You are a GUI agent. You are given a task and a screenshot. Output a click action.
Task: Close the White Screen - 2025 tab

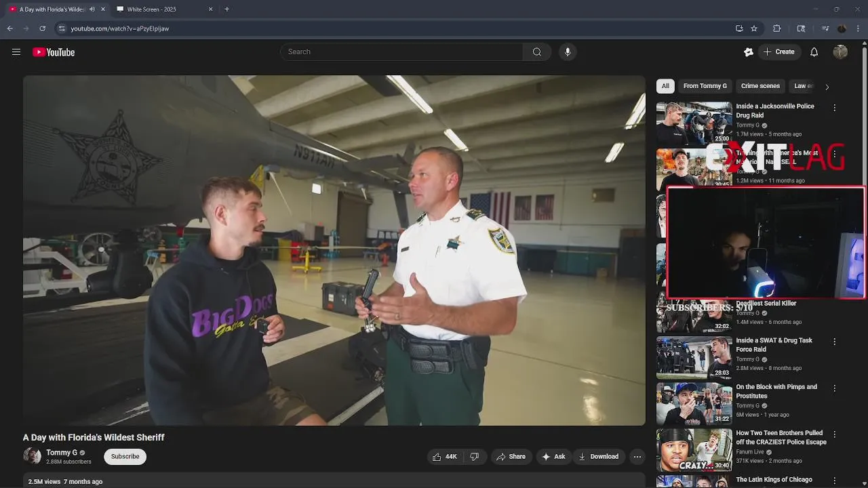pos(210,9)
